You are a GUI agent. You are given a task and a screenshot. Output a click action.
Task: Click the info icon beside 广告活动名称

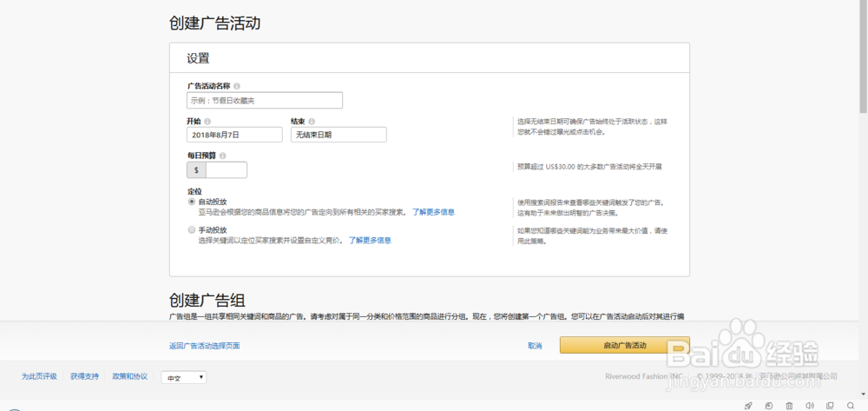pos(237,86)
